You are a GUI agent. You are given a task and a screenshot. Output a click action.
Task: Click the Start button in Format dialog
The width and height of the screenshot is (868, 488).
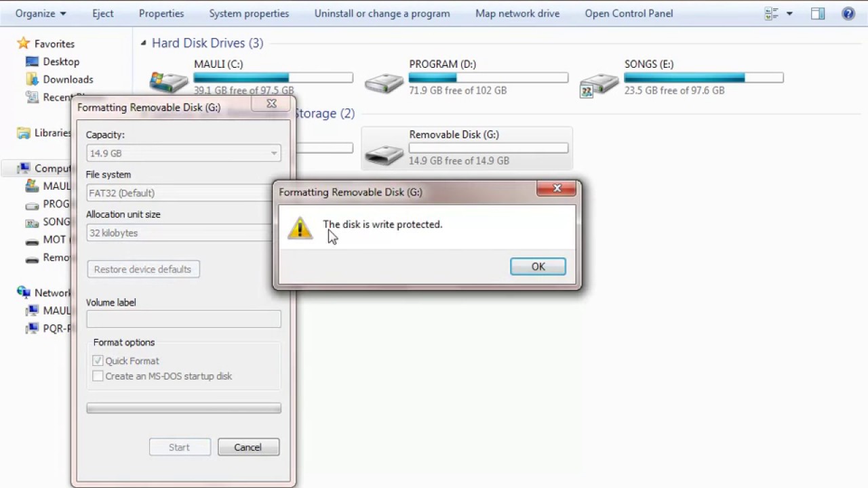[x=180, y=447]
